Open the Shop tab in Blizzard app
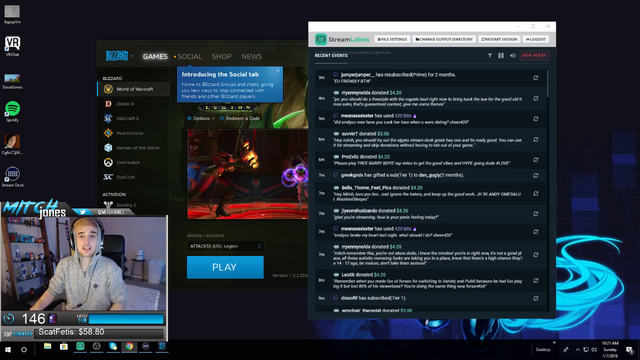This screenshot has height=360, width=640. (221, 57)
